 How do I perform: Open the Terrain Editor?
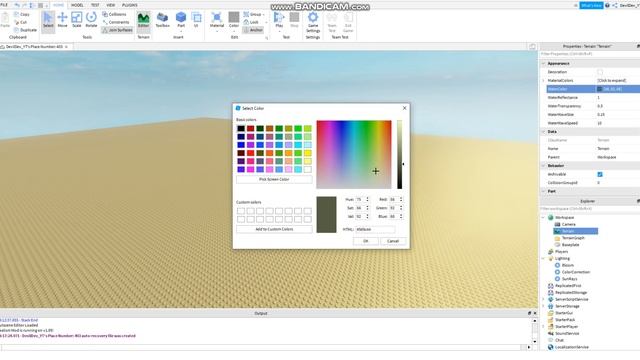point(143,20)
